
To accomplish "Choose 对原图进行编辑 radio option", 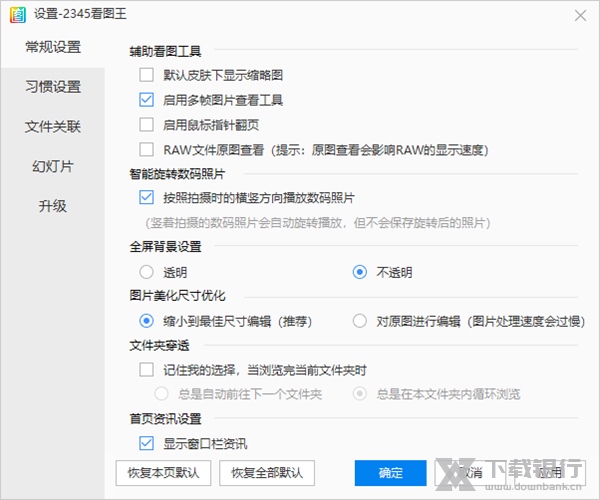I will (360, 321).
